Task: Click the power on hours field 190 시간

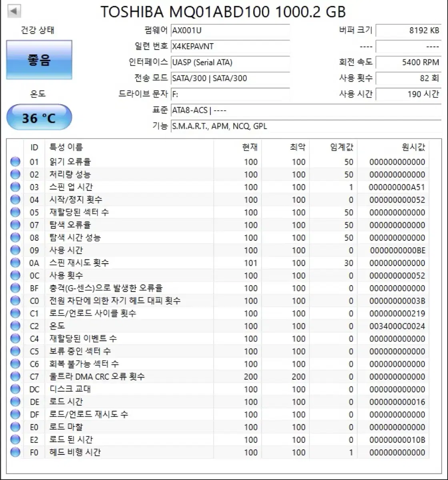Action: (x=409, y=94)
